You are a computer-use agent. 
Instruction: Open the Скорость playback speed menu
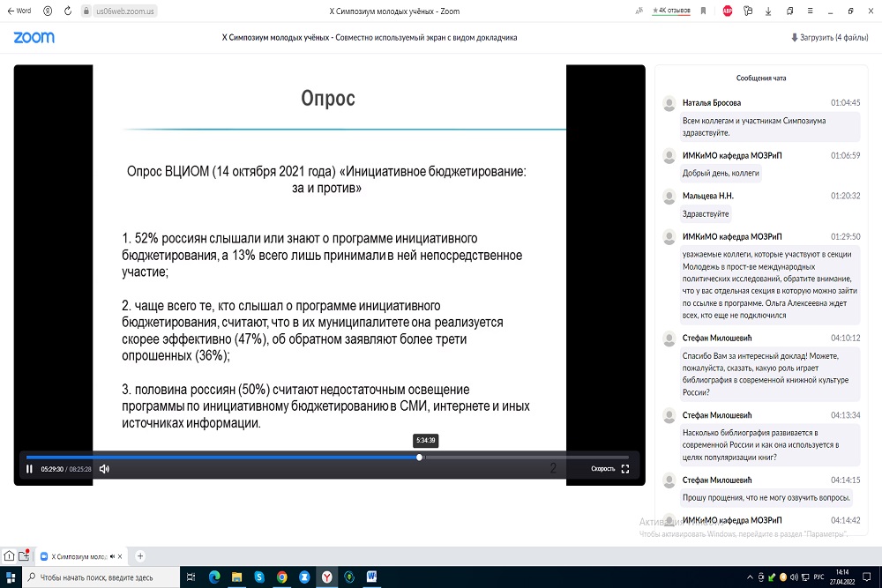(602, 469)
